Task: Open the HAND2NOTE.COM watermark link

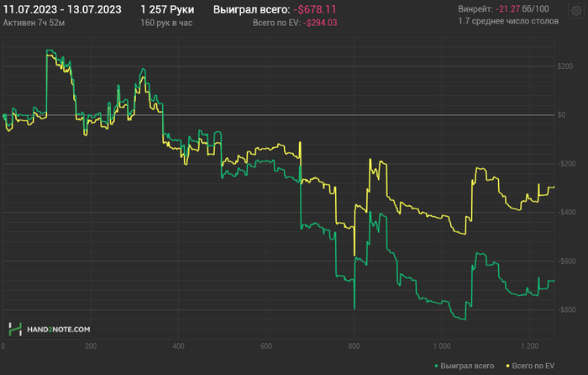Action: coord(59,330)
